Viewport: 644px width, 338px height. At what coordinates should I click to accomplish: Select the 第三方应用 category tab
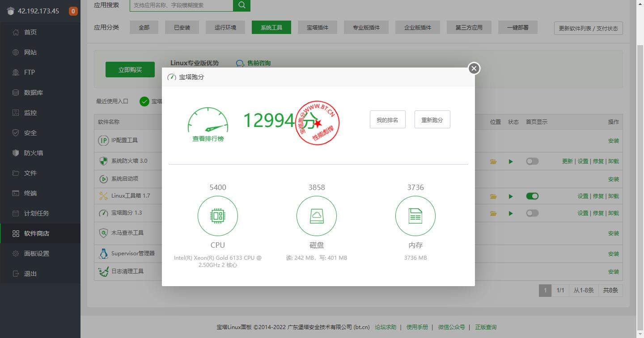coord(469,27)
